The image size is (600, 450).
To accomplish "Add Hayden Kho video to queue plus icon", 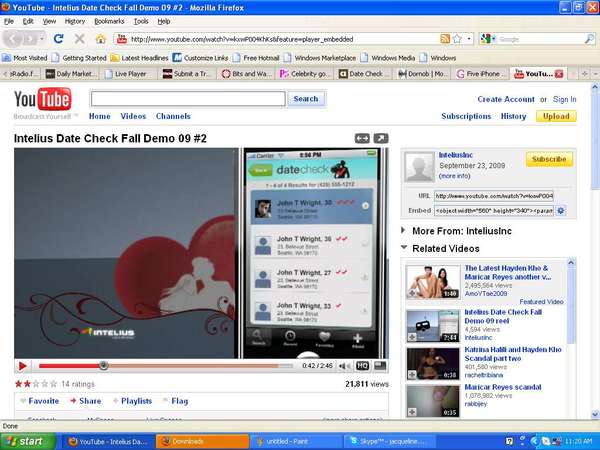I will coord(412,293).
